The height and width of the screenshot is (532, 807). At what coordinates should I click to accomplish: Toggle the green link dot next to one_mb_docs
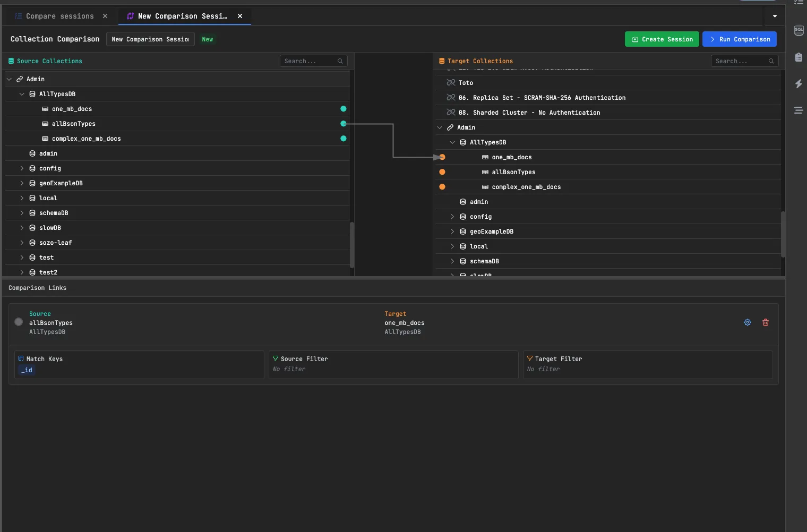344,109
